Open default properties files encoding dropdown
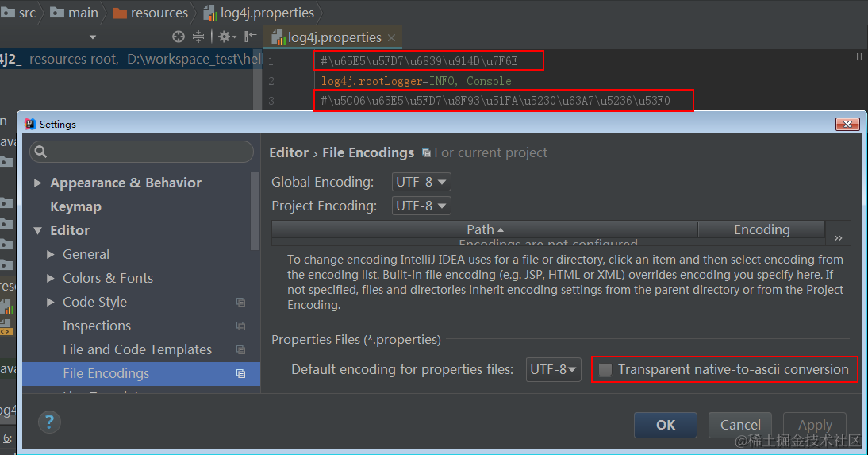 pyautogui.click(x=553, y=369)
